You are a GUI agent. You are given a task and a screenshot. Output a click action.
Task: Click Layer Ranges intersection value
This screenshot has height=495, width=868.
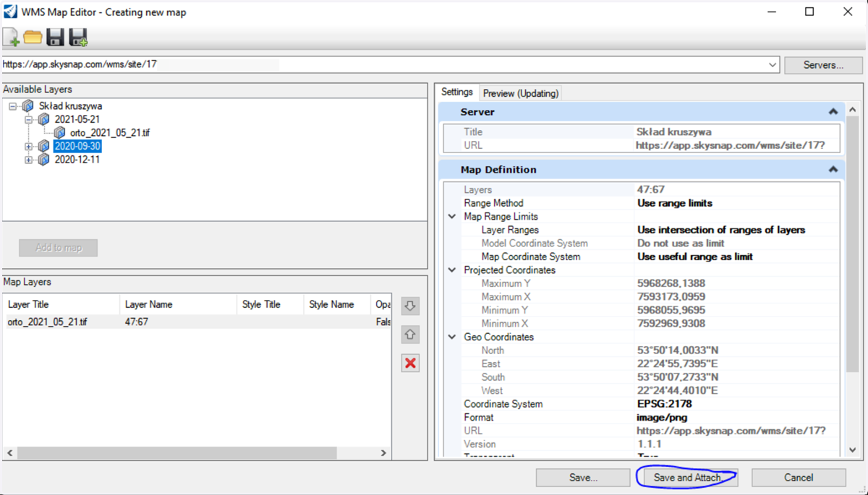click(721, 230)
